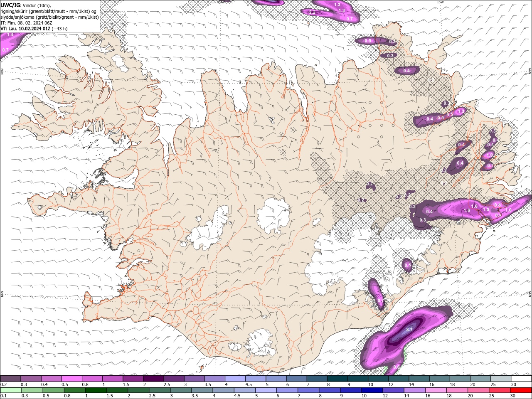This screenshot has width=532, height=399.
Task: Click the 3.7 snowfall maximum offshore southeast
Action: [x=409, y=330]
